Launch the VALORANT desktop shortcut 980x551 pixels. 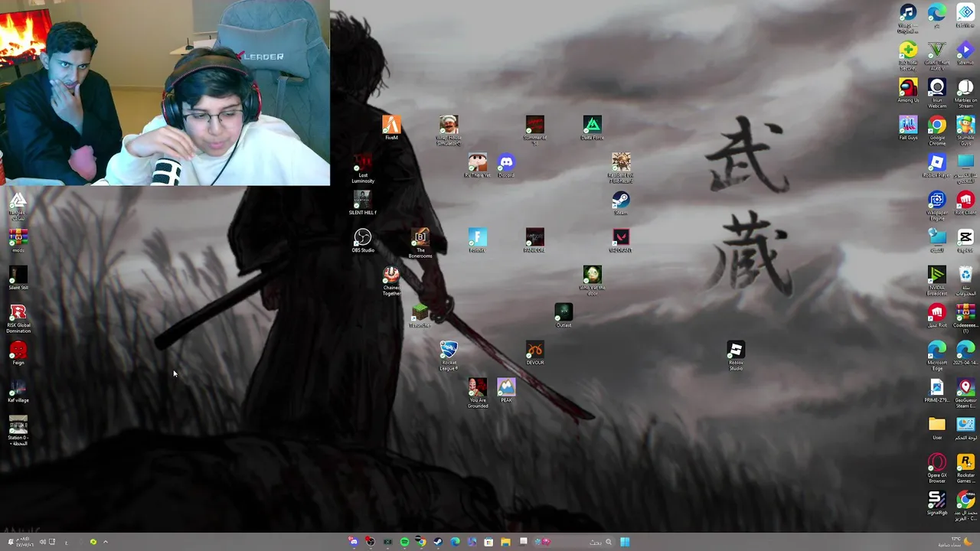(x=621, y=240)
